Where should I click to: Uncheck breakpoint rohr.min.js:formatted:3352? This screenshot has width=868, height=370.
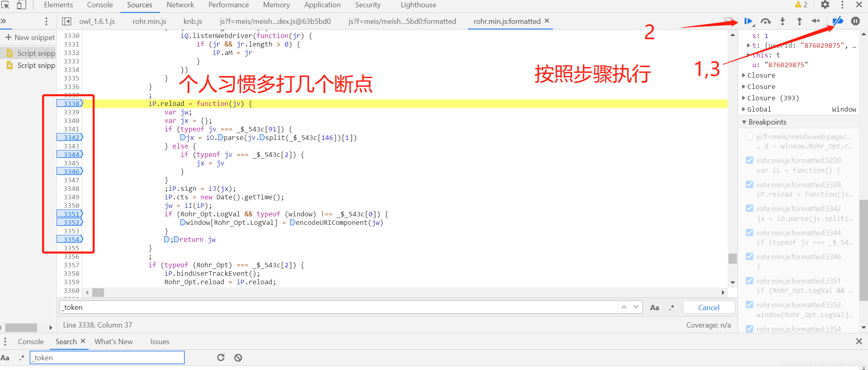coord(749,305)
